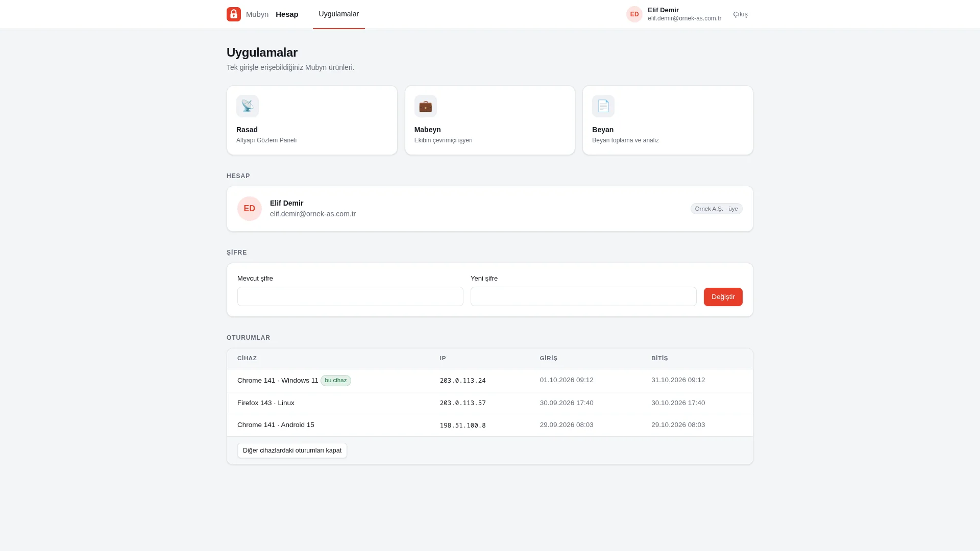Open the Rasad application card title
The image size is (980, 551).
[x=247, y=130]
